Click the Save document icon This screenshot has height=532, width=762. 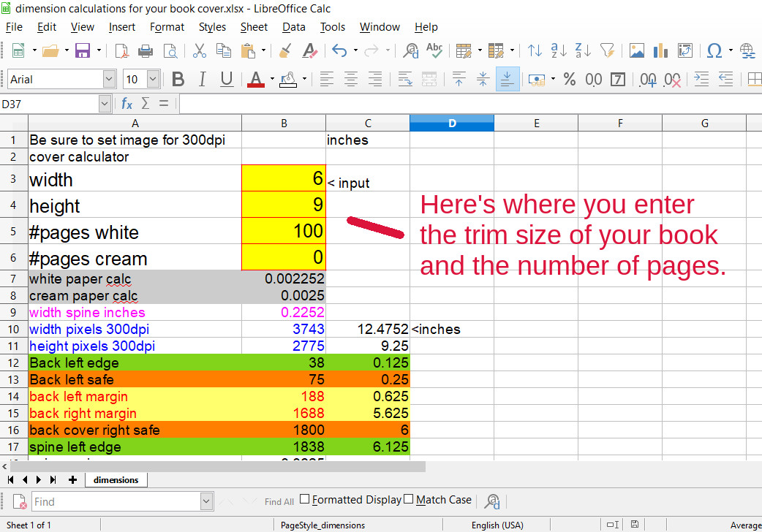tap(83, 50)
